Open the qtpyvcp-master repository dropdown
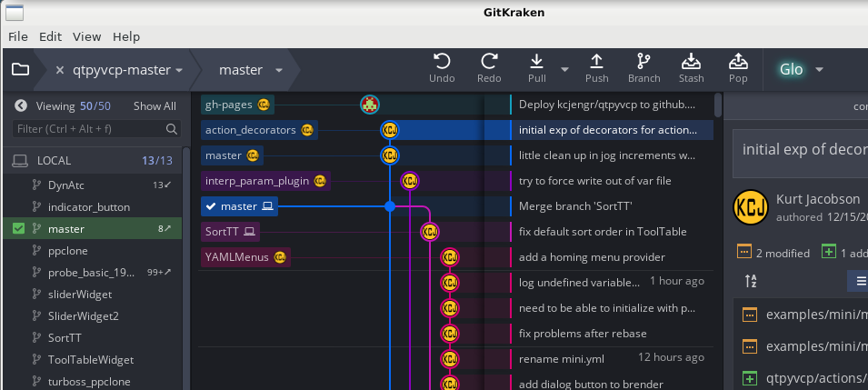 click(x=179, y=70)
